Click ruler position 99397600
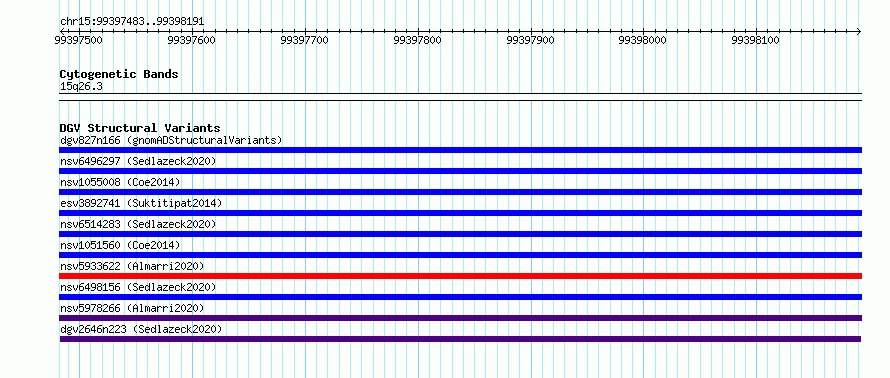This screenshot has height=378, width=890. (x=192, y=41)
